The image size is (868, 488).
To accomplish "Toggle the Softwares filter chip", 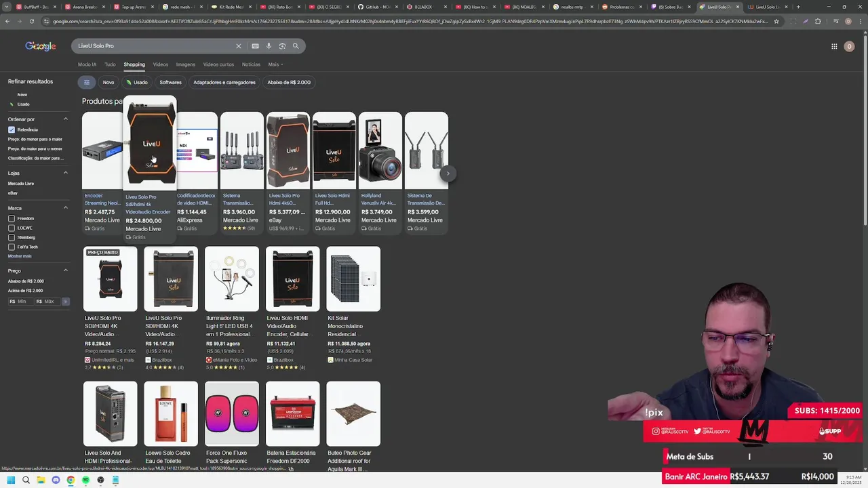I will point(170,82).
